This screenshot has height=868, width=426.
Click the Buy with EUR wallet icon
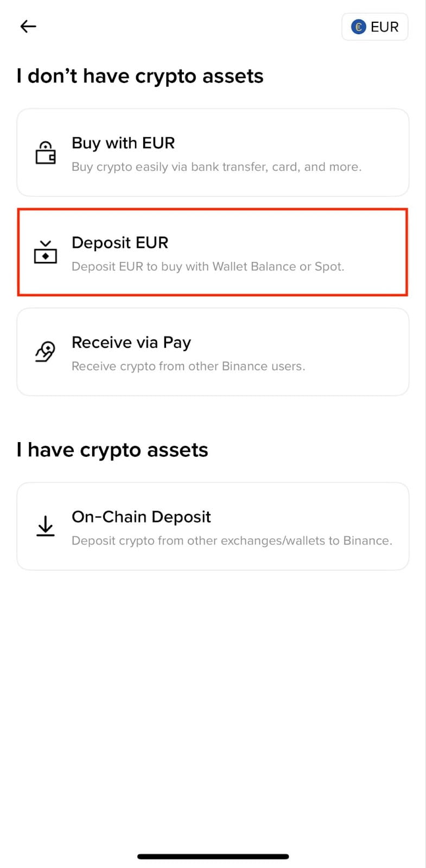[46, 152]
